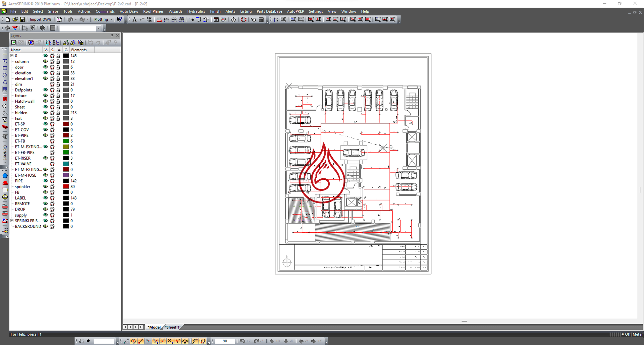Create a new drawing with New icon
The width and height of the screenshot is (644, 345).
[x=8, y=19]
